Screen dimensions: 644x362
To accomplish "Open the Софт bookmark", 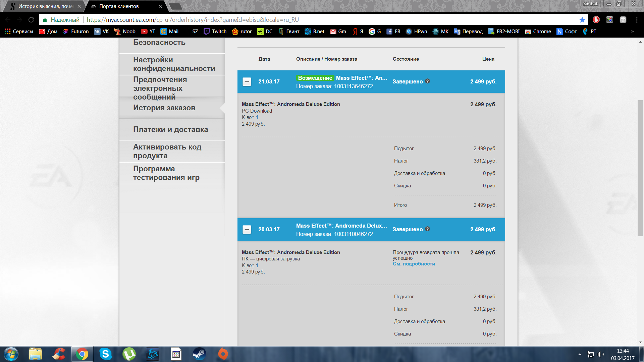I will point(567,32).
